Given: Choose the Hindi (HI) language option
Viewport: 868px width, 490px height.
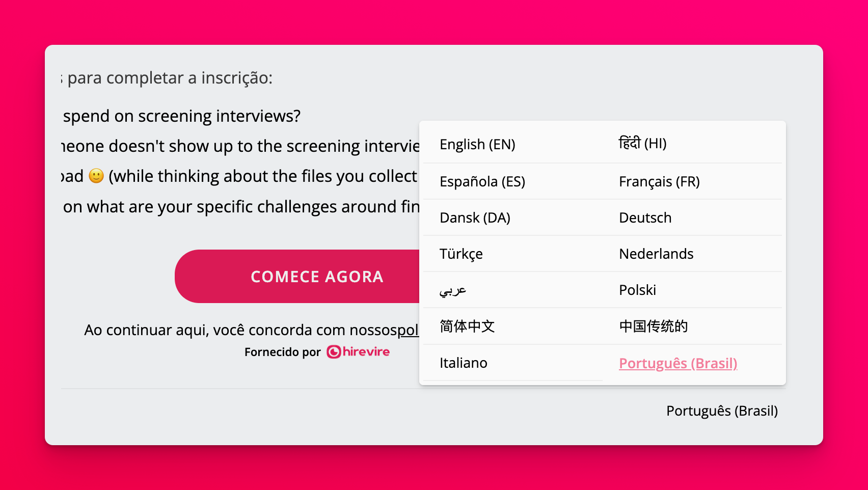Looking at the screenshot, I should (x=642, y=144).
